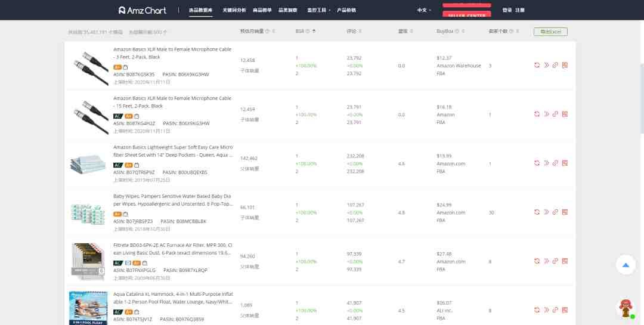
Task: Click the page vertical scrollbar
Action: (x=642, y=98)
